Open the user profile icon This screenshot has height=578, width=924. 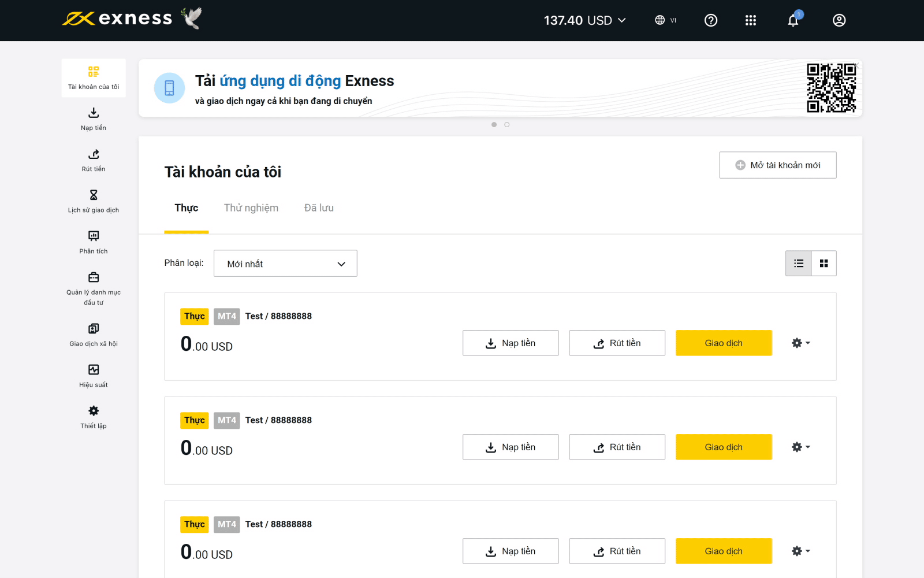click(839, 20)
